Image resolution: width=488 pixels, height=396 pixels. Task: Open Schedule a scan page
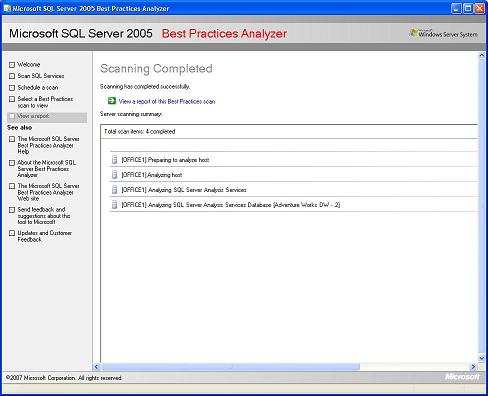pyautogui.click(x=38, y=88)
